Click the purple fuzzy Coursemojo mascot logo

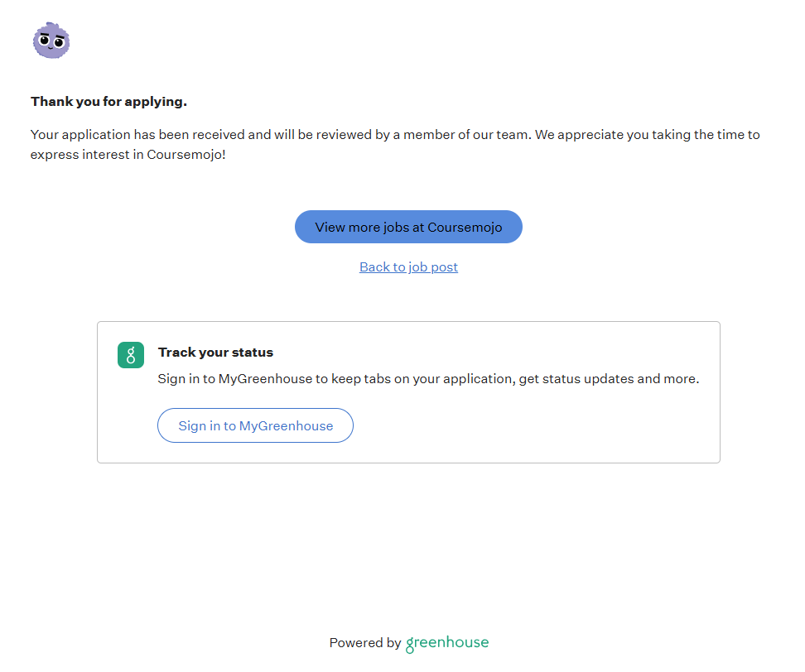pyautogui.click(x=51, y=41)
